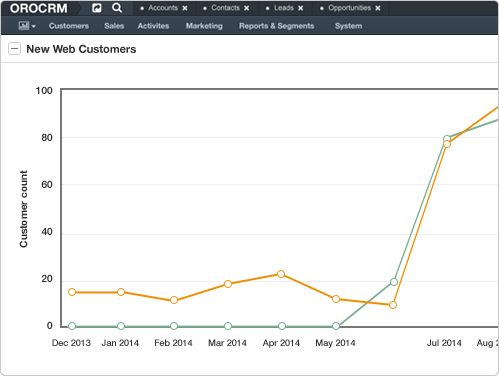Select green data point for May 2014
Viewport: 499px width, 376px height.
[336, 326]
